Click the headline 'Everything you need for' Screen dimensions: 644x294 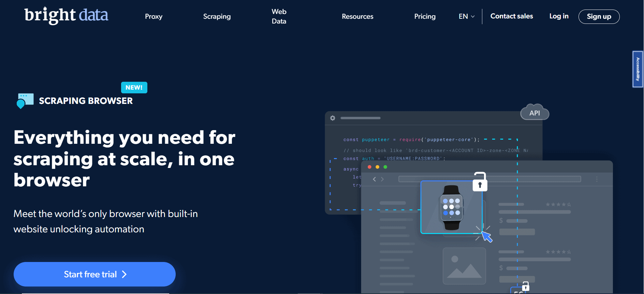pos(125,138)
